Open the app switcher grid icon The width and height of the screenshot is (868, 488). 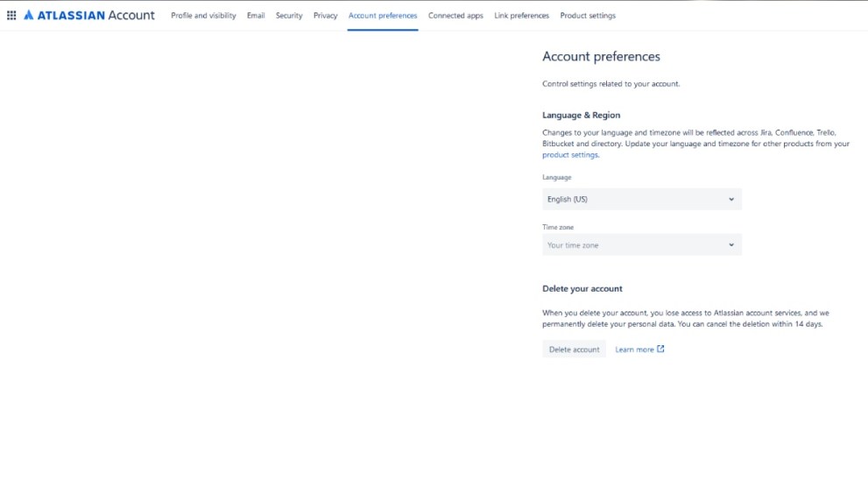[x=11, y=15]
